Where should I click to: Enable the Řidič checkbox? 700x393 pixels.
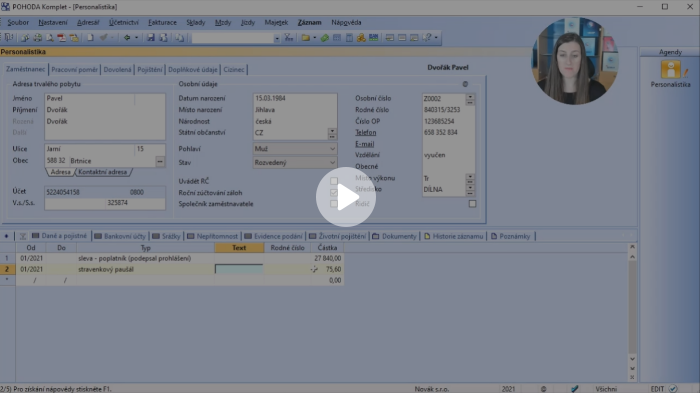click(472, 204)
